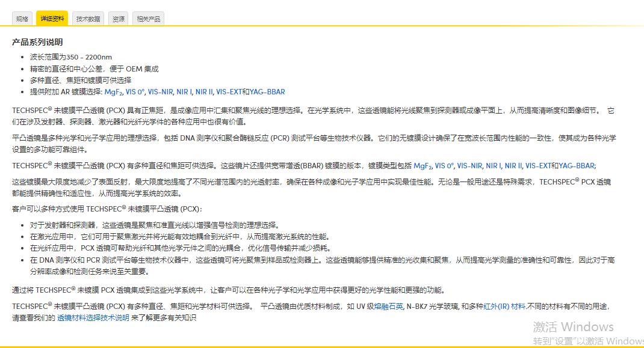Open the MgF2 coating link
This screenshot has width=644, height=348.
[x=113, y=92]
